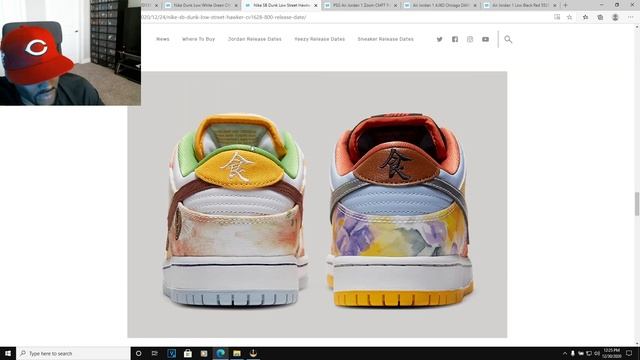The width and height of the screenshot is (640, 360).
Task: Open Microsoft Store in taskbar
Action: coord(188,353)
